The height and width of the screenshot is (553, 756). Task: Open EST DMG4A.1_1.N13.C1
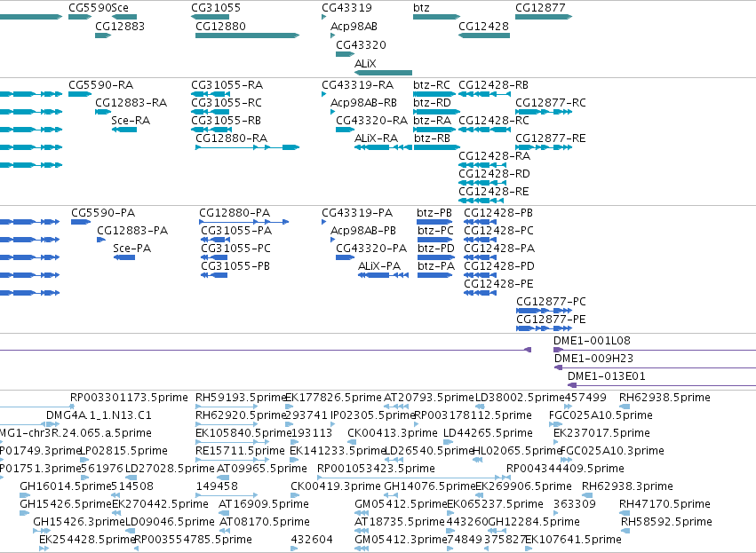[99, 415]
